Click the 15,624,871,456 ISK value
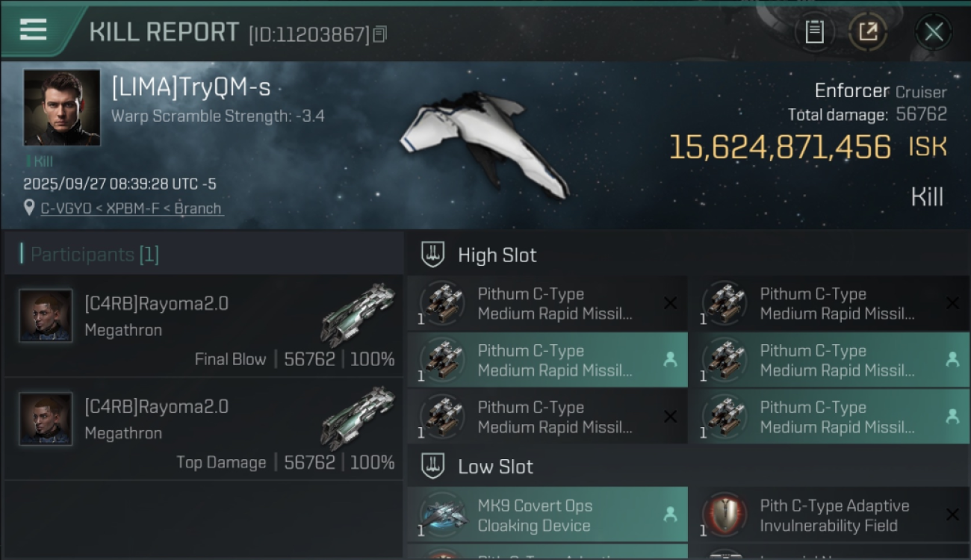The image size is (971, 560). [780, 147]
